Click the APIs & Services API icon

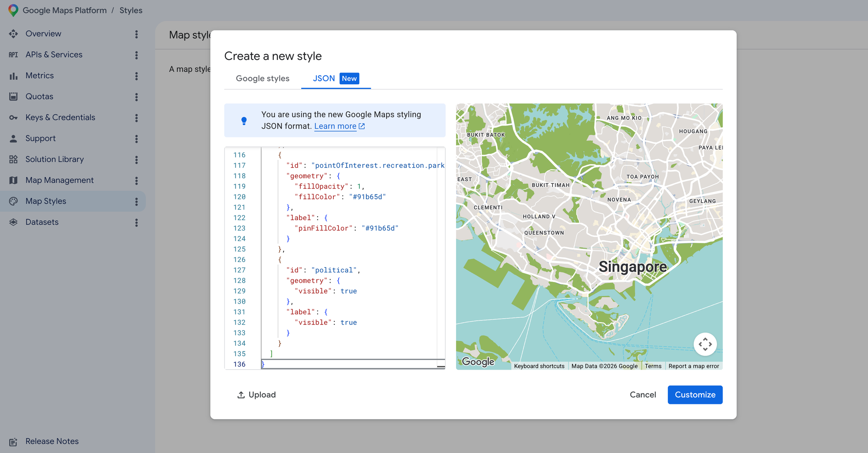[13, 55]
